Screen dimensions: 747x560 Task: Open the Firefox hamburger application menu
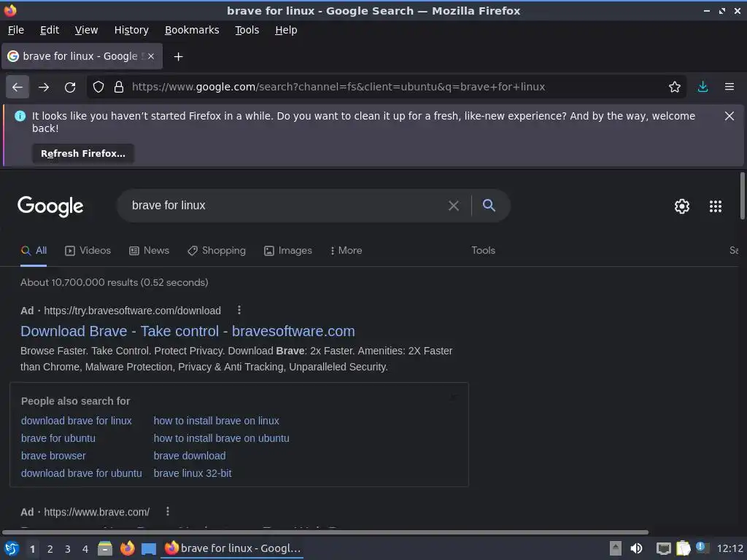[729, 87]
